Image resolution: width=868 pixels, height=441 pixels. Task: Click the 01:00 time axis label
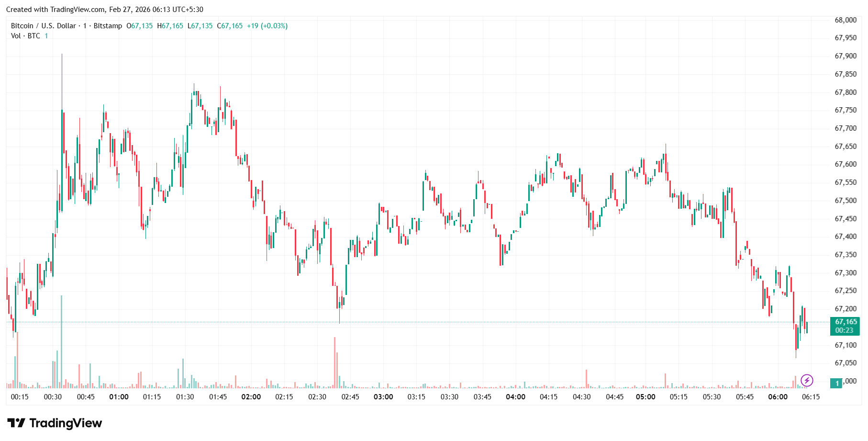click(x=119, y=397)
